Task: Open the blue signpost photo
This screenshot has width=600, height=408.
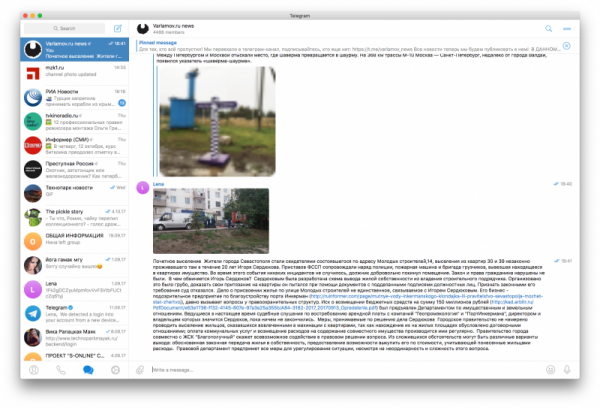Action: point(217,121)
